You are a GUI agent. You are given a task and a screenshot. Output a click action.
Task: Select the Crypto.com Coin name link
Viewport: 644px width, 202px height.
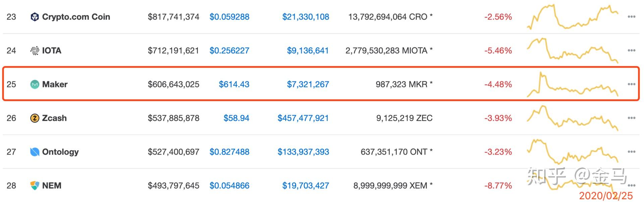(76, 17)
